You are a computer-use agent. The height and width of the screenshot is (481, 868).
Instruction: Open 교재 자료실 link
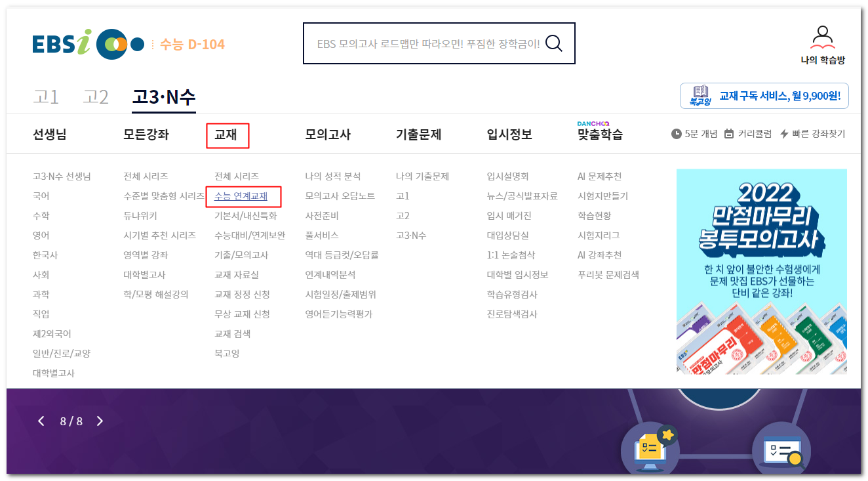pyautogui.click(x=237, y=275)
